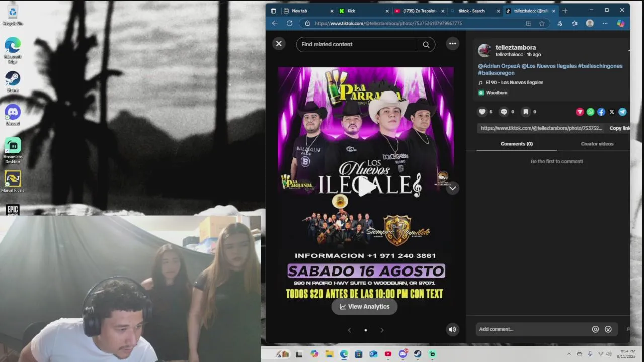
Task: Click the play button on the poster
Action: tap(366, 187)
